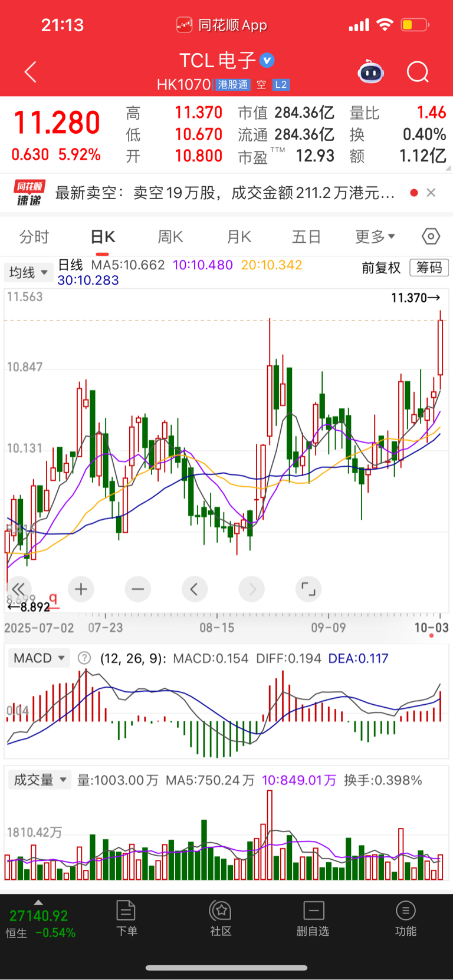Tap the MA5:10.662 label
Viewport: 453px width, 980px height.
click(x=128, y=265)
